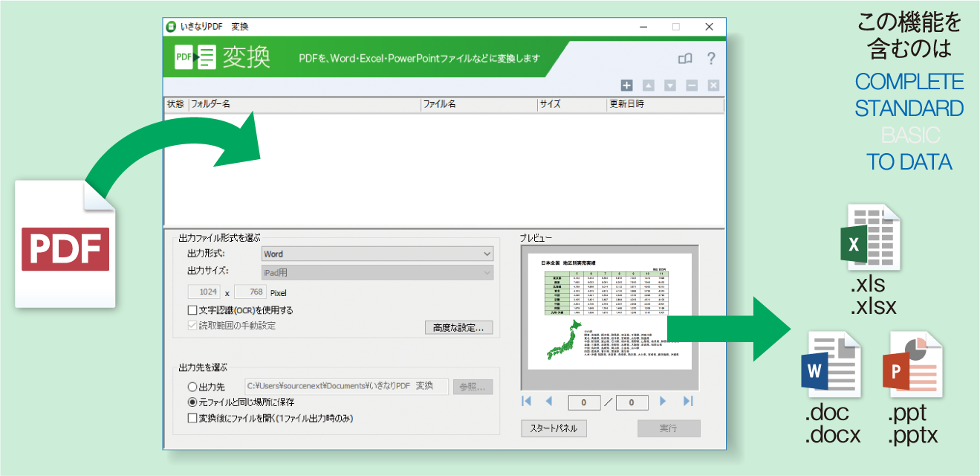Open the manual book icon

pyautogui.click(x=685, y=58)
